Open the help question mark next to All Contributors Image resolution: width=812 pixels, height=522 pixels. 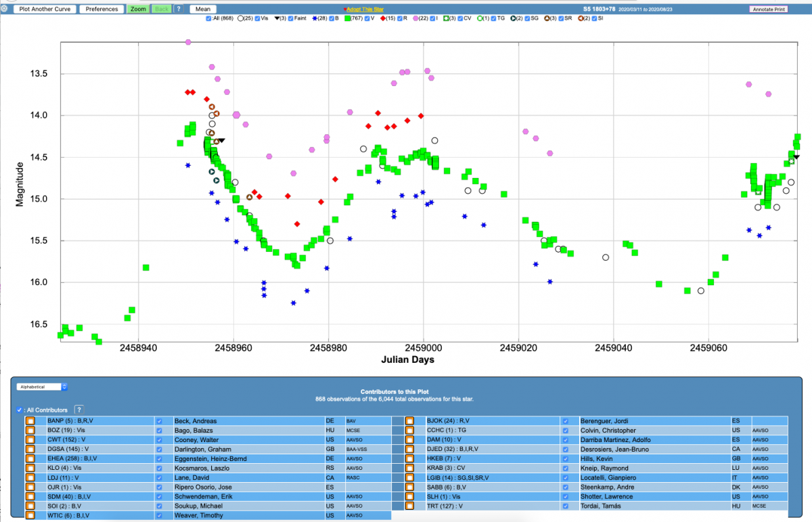pyautogui.click(x=79, y=410)
